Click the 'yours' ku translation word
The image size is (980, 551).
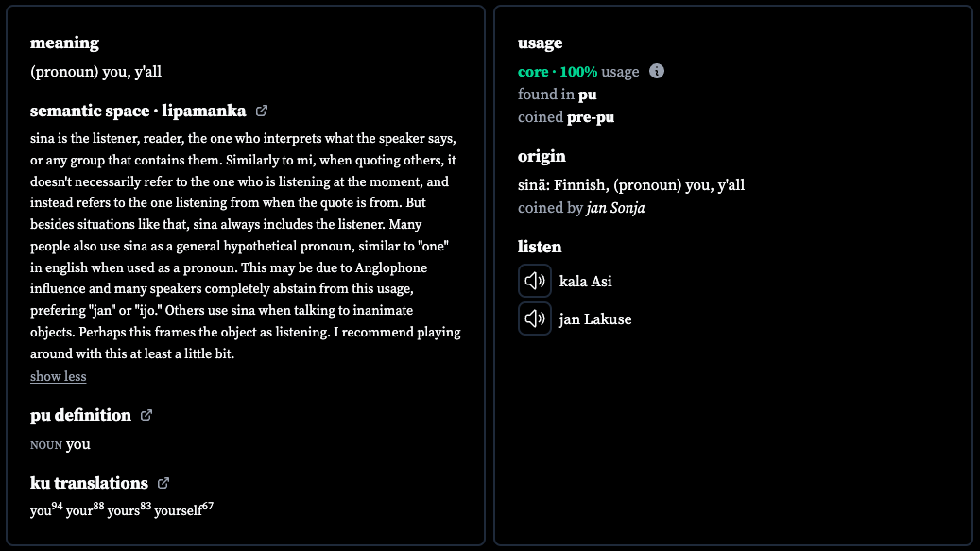123,510
